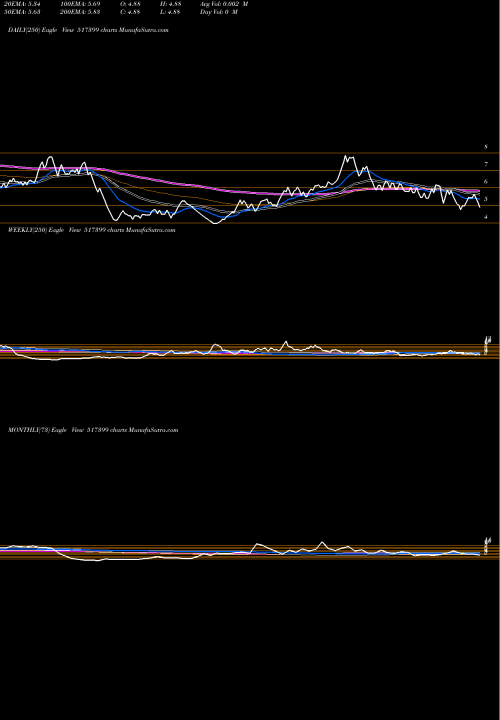Select the 50EMA value label
The width and height of the screenshot is (500, 720).
24,11
